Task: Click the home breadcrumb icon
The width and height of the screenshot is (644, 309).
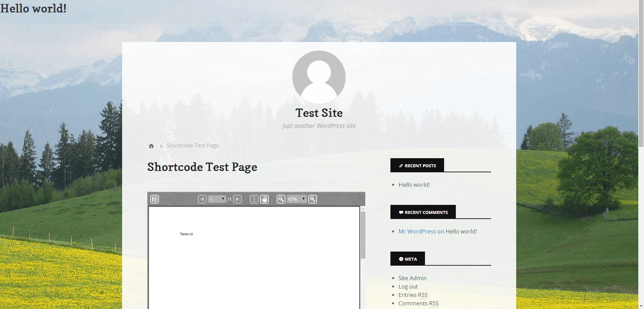Action: (x=151, y=146)
